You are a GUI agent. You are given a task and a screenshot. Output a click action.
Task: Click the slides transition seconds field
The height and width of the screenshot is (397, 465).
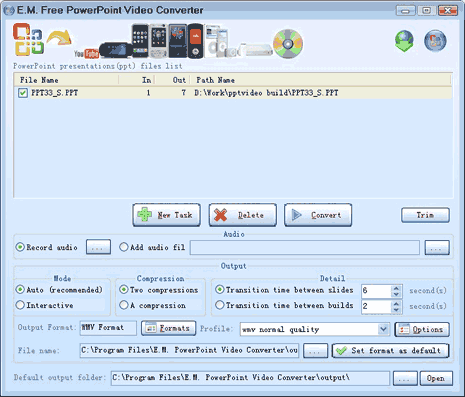click(377, 291)
